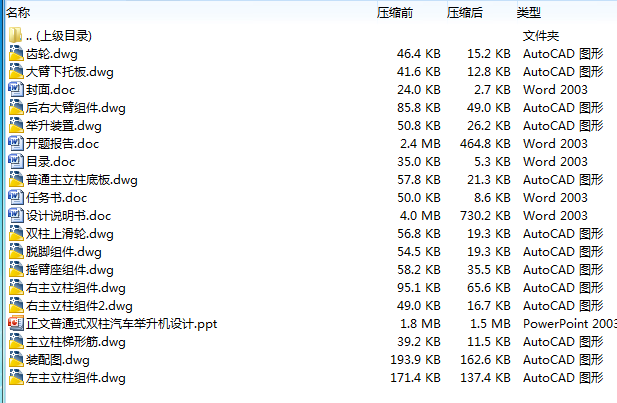Select file name 任务书.doc
Image resolution: width=617 pixels, height=403 pixels.
(x=56, y=198)
